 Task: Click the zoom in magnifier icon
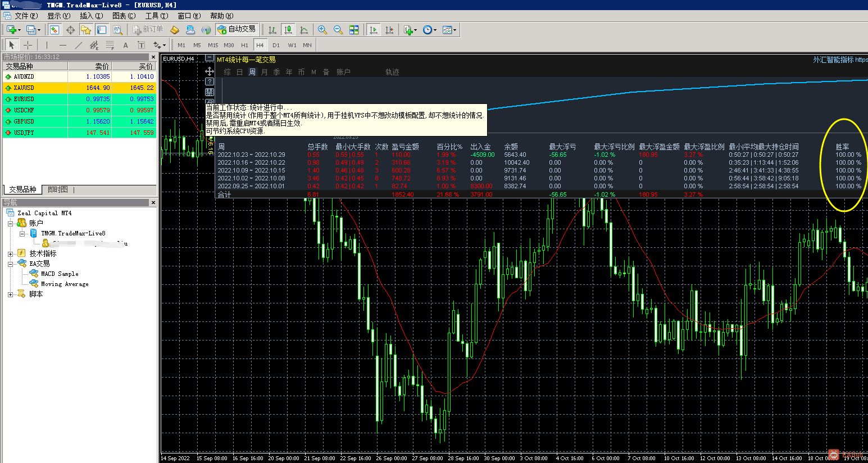(x=322, y=30)
